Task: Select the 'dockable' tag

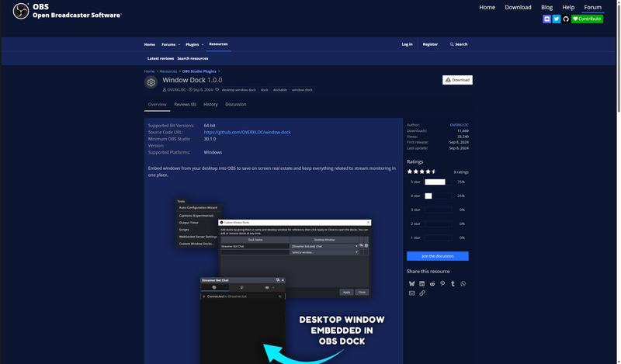Action: pyautogui.click(x=280, y=90)
